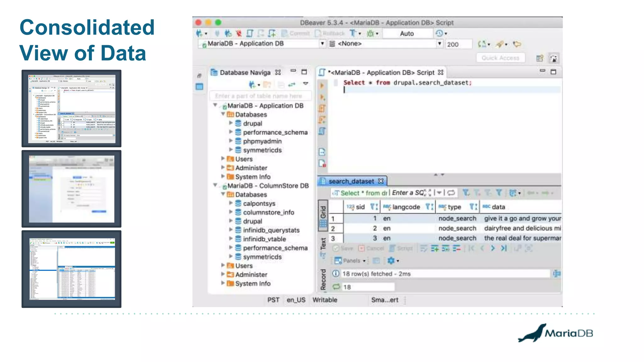The height and width of the screenshot is (362, 644).
Task: Open the SQL editor icon in the main toolbar
Action: 250,33
